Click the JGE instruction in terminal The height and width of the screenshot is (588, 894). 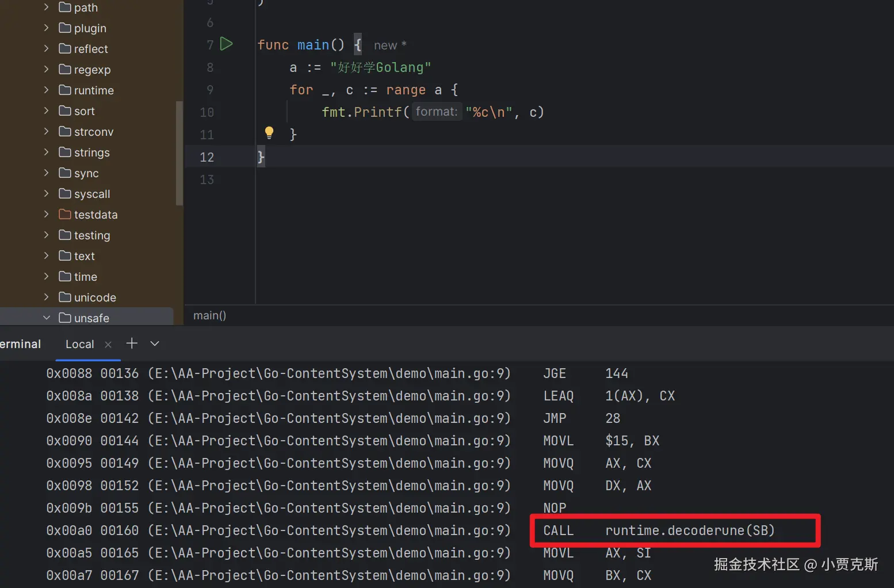point(555,373)
